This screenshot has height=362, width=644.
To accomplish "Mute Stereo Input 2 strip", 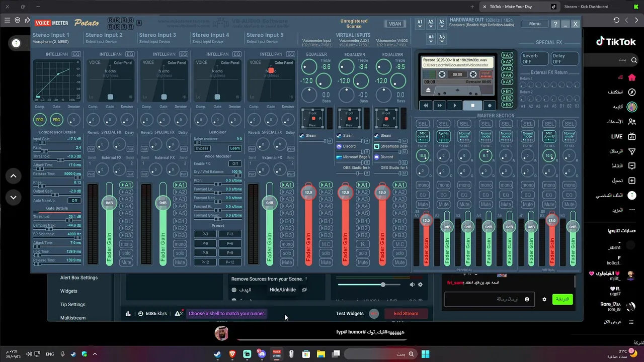I will click(126, 262).
